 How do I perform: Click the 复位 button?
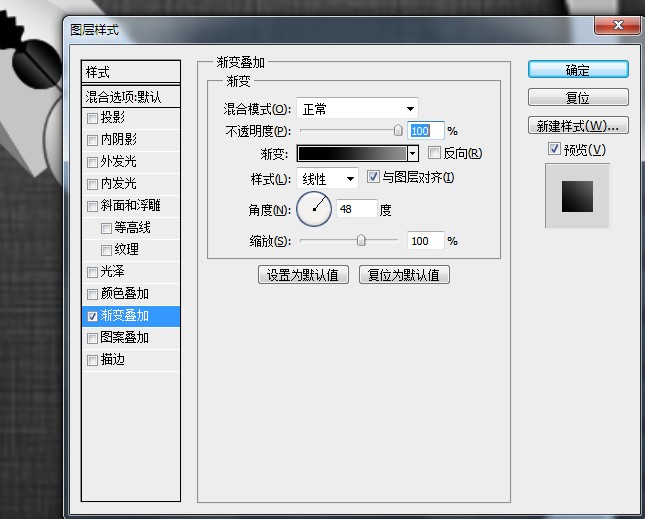point(578,97)
